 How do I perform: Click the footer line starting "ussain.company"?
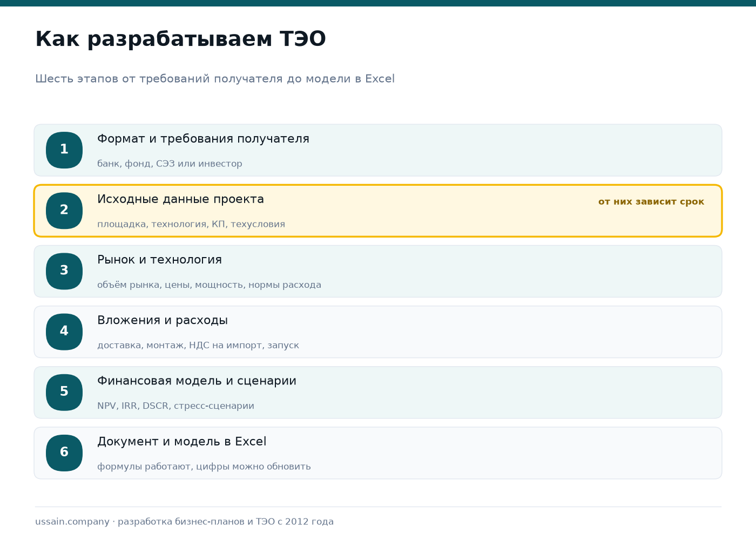tap(184, 522)
